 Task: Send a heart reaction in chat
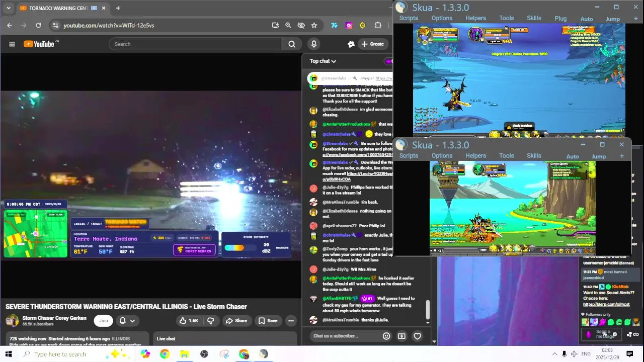click(x=417, y=336)
